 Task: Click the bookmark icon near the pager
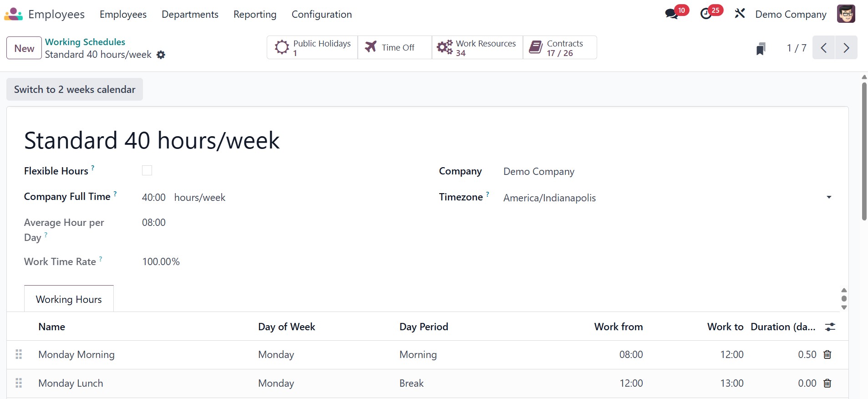coord(761,48)
